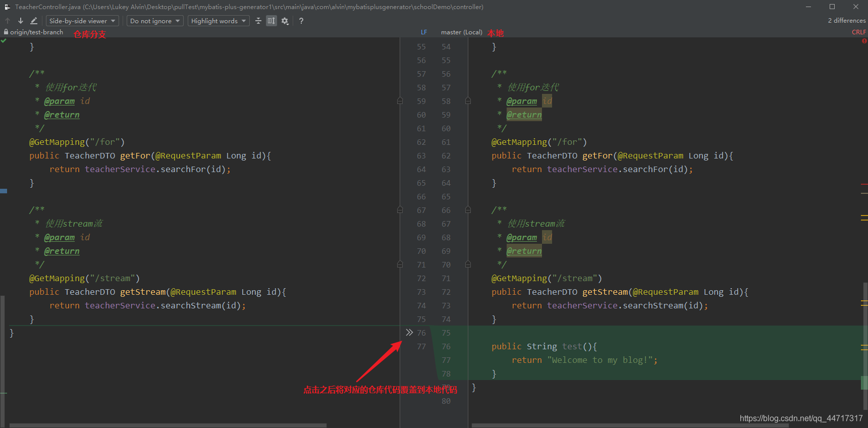Click the green checkmark in the left pane
This screenshot has height=428, width=868.
click(4, 40)
